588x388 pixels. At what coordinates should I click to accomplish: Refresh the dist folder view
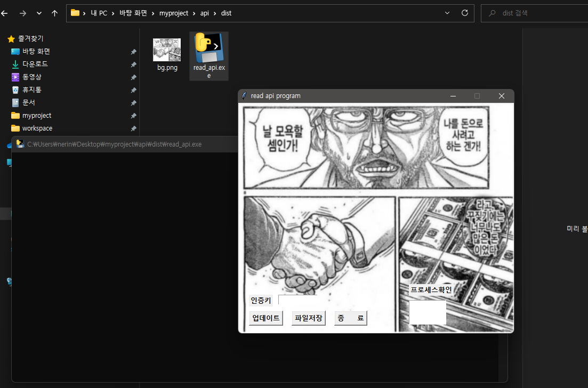pyautogui.click(x=465, y=13)
